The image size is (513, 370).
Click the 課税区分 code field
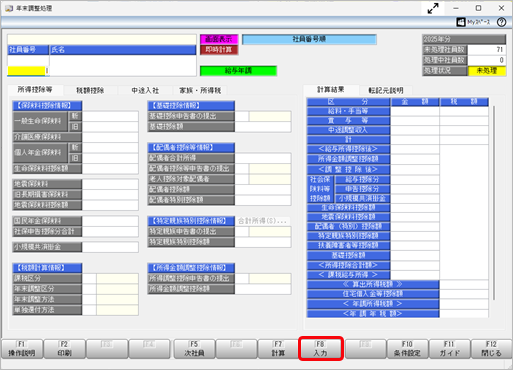(x=89, y=279)
